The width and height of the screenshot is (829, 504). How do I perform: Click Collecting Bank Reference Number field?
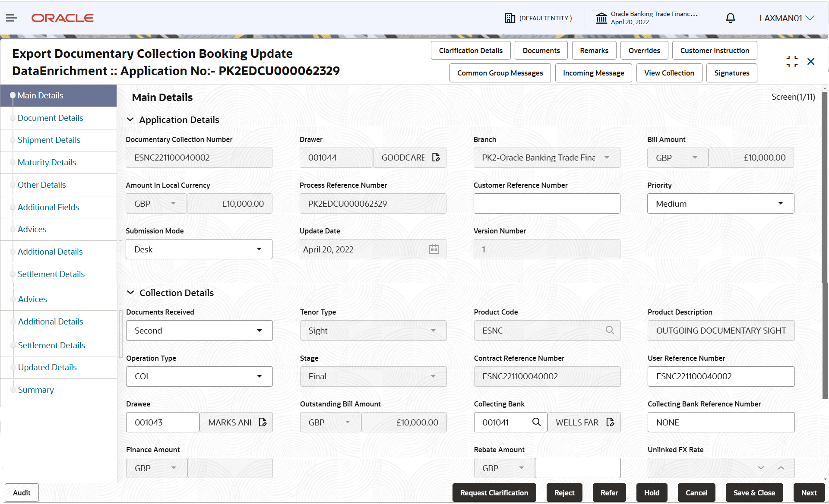pyautogui.click(x=721, y=422)
